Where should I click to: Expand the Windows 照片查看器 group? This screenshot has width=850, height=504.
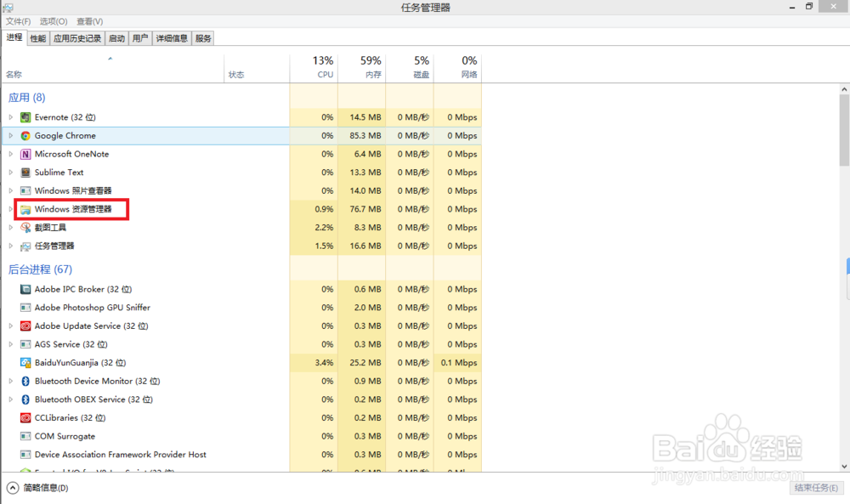[10, 190]
